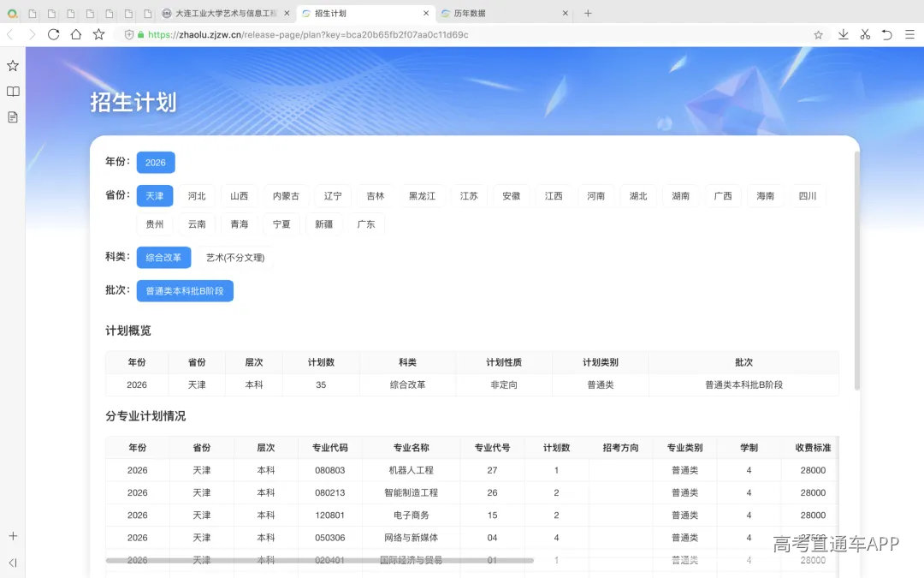Image resolution: width=924 pixels, height=578 pixels.
Task: Go forward with the right arrow icon
Action: coord(32,34)
